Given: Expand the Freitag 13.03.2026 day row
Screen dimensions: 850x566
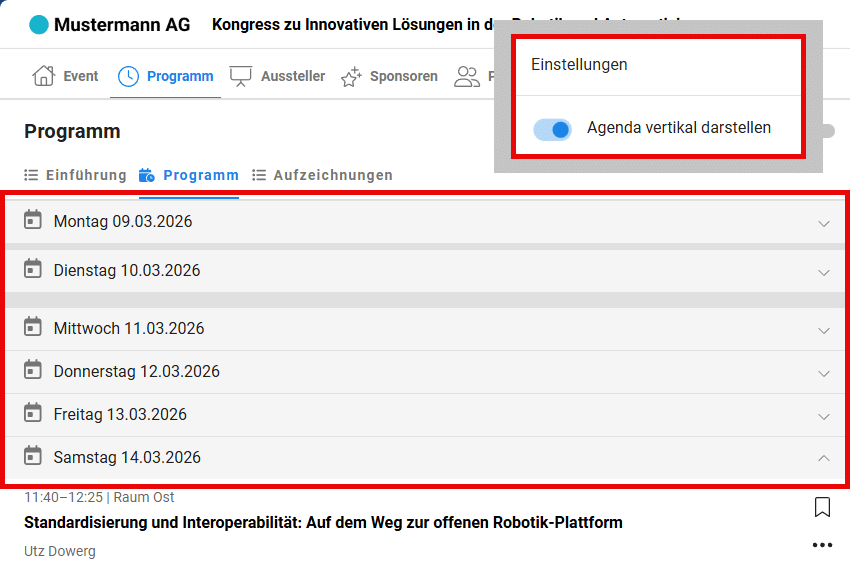Looking at the screenshot, I should point(120,414).
